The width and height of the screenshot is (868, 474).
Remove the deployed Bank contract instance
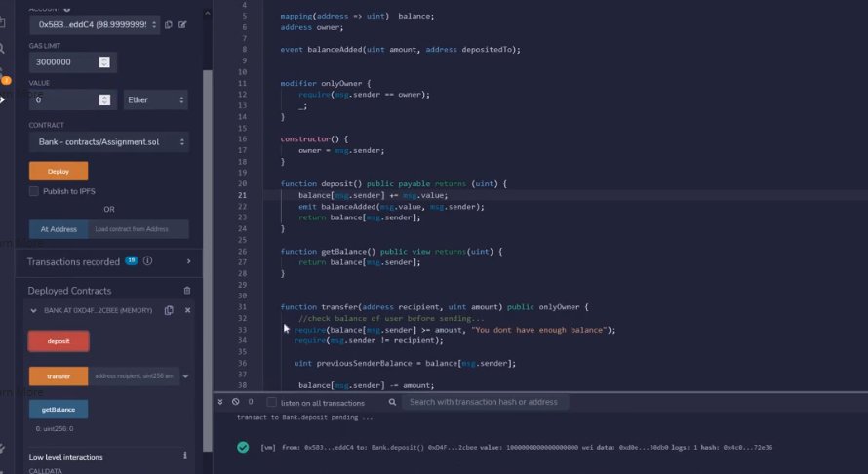187,310
